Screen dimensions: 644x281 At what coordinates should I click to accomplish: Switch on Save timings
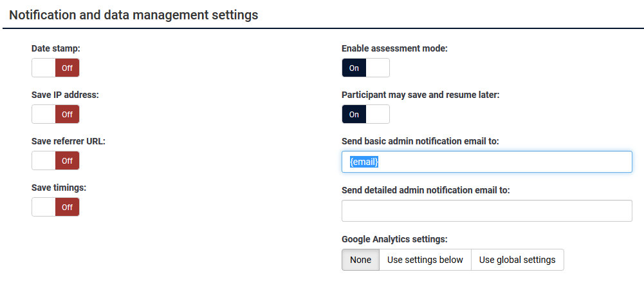coord(55,207)
